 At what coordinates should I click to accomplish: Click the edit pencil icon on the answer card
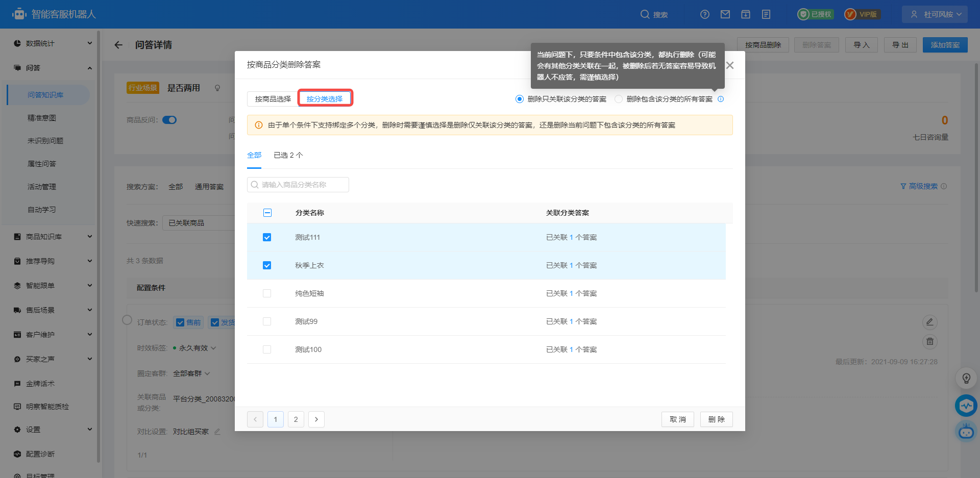click(930, 322)
